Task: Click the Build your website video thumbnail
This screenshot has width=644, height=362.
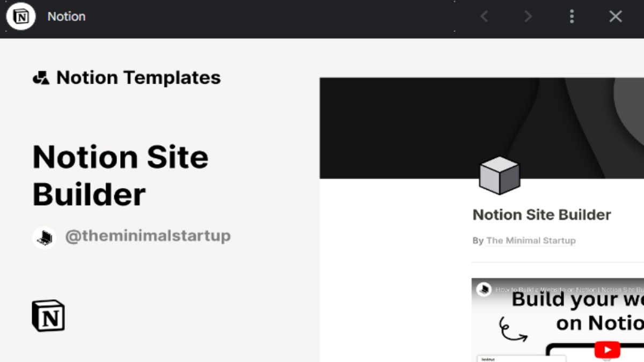Action: click(558, 320)
